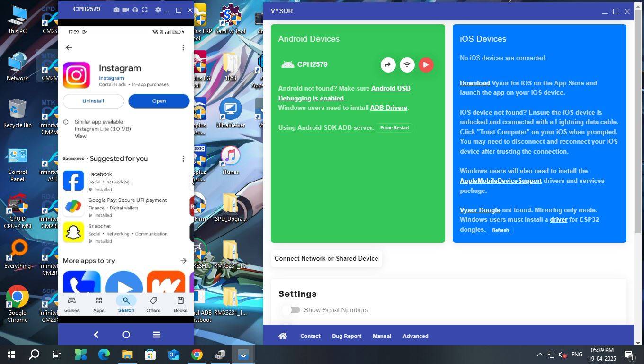Open the iTunes desktop shortcut
644x364 pixels.
tap(231, 161)
